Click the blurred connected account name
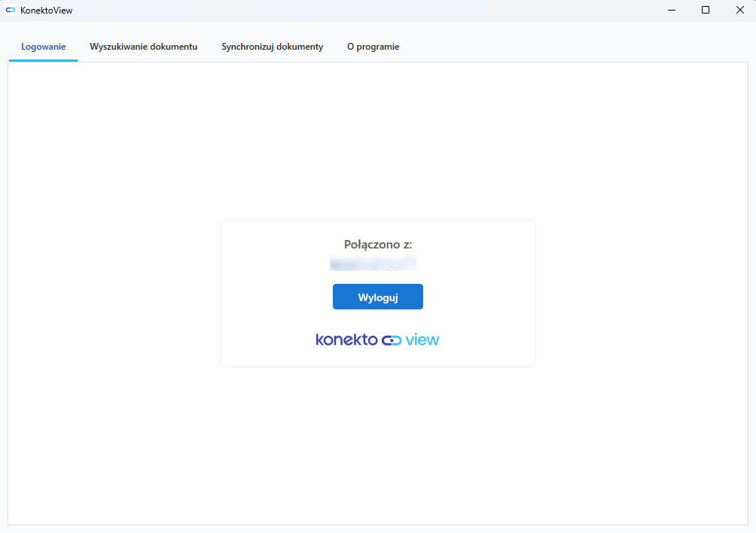This screenshot has height=533, width=756. coord(373,263)
